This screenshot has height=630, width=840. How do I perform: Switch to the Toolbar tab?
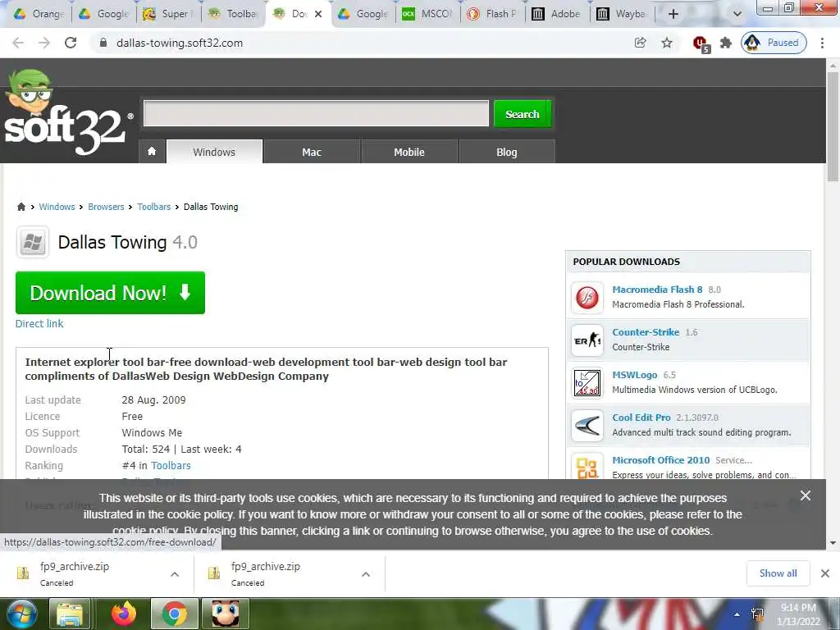[x=232, y=14]
